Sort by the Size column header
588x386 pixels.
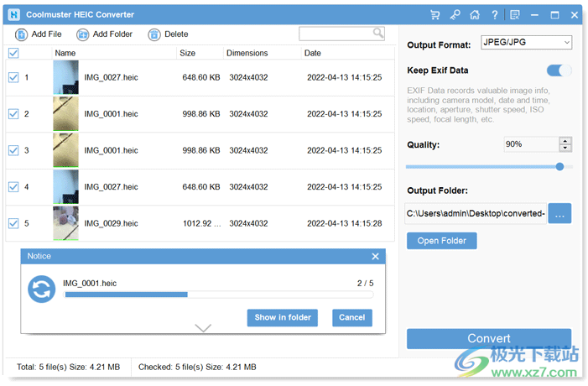[x=188, y=53]
